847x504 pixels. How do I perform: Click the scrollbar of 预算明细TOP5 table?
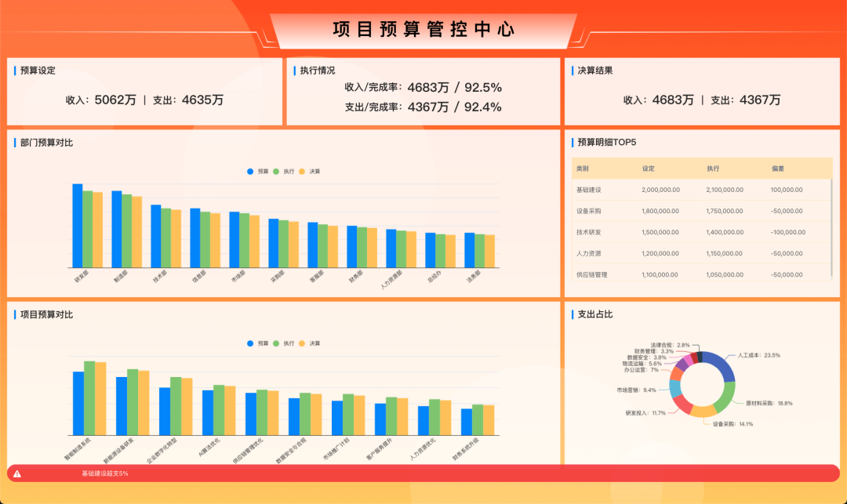click(831, 219)
